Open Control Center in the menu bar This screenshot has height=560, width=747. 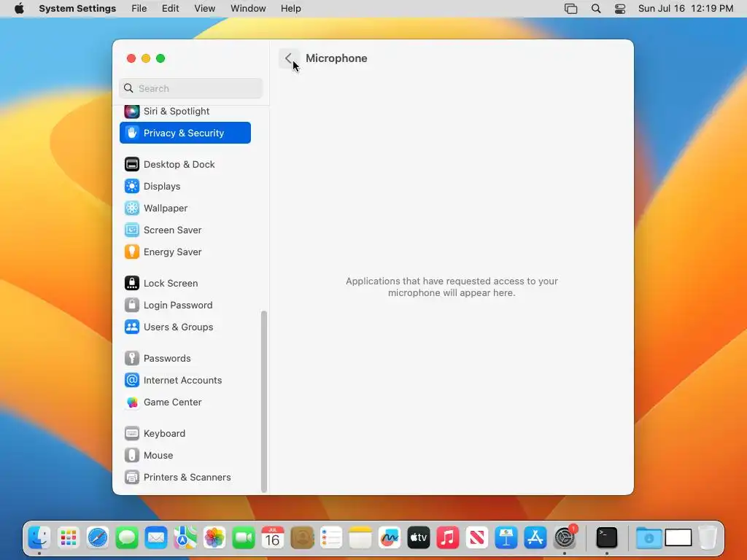tap(620, 9)
